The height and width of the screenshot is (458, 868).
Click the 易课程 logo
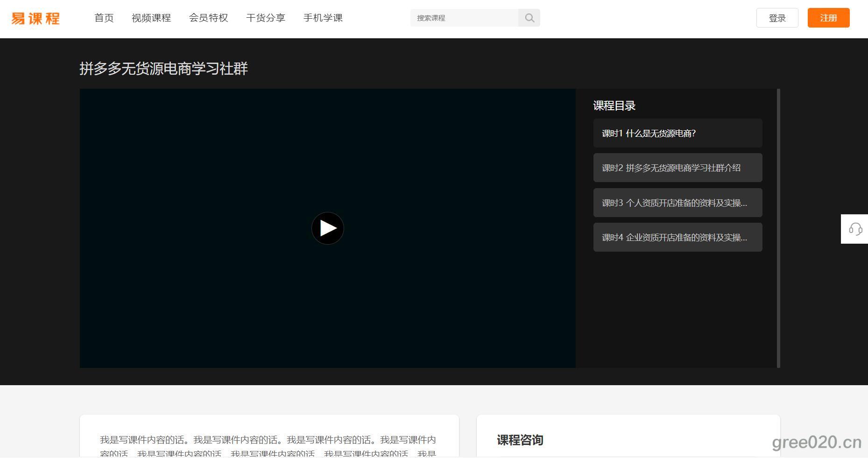pyautogui.click(x=36, y=18)
